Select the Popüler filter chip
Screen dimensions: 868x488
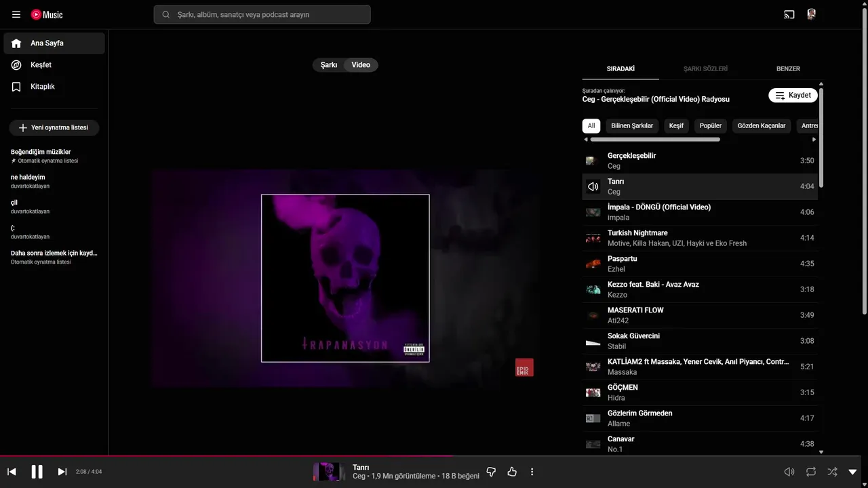[x=711, y=126]
